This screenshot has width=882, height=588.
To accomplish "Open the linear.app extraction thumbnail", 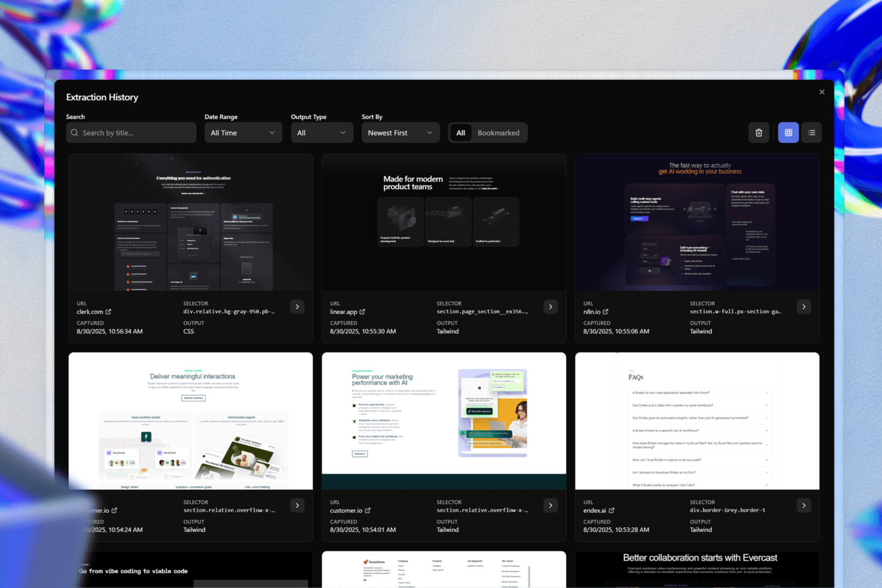I will tap(444, 222).
